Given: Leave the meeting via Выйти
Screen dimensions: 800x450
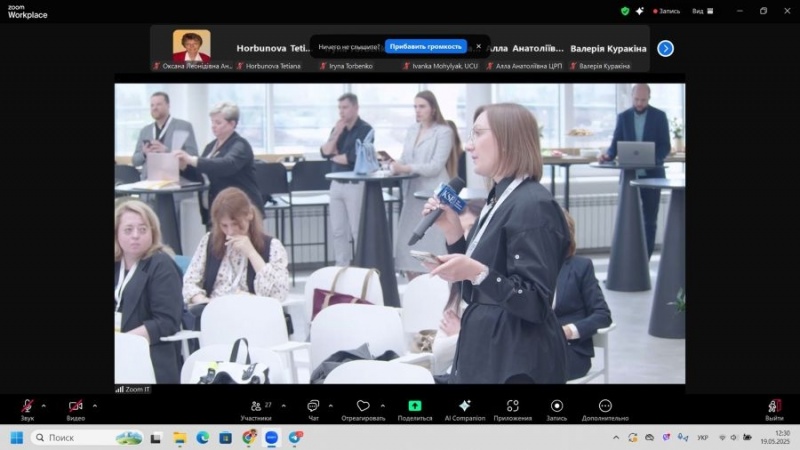Looking at the screenshot, I should [774, 408].
